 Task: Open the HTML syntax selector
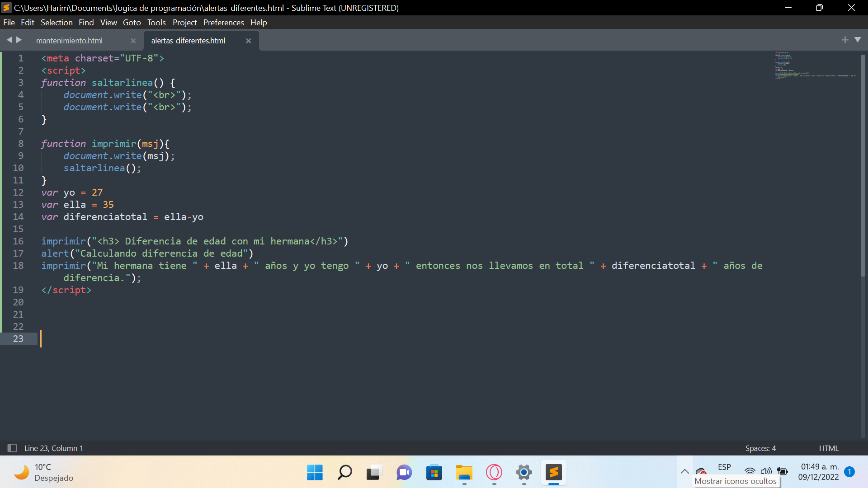tap(829, 448)
